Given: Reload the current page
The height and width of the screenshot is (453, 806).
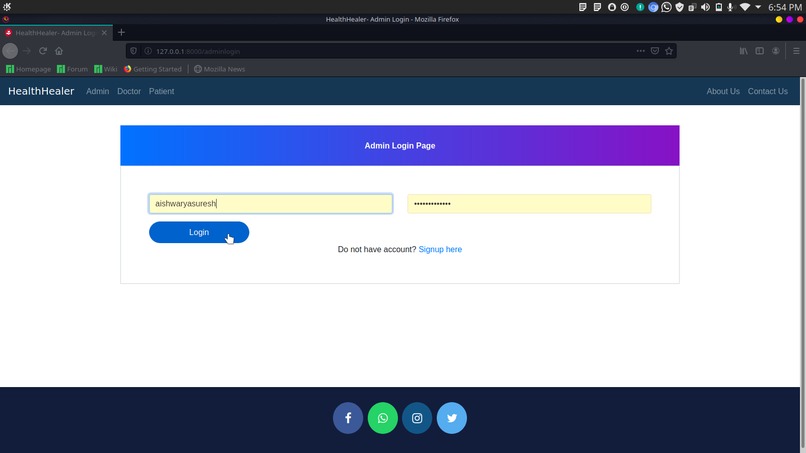Looking at the screenshot, I should (x=43, y=51).
